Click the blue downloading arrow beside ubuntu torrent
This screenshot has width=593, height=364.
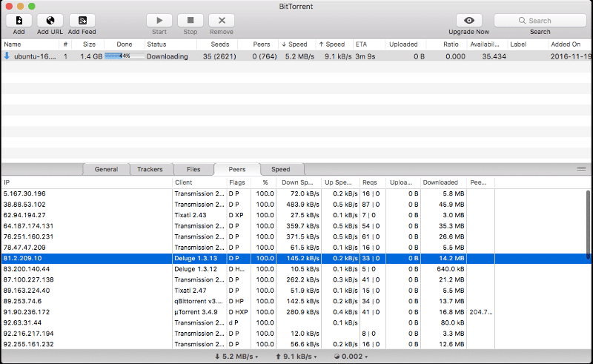(7, 56)
